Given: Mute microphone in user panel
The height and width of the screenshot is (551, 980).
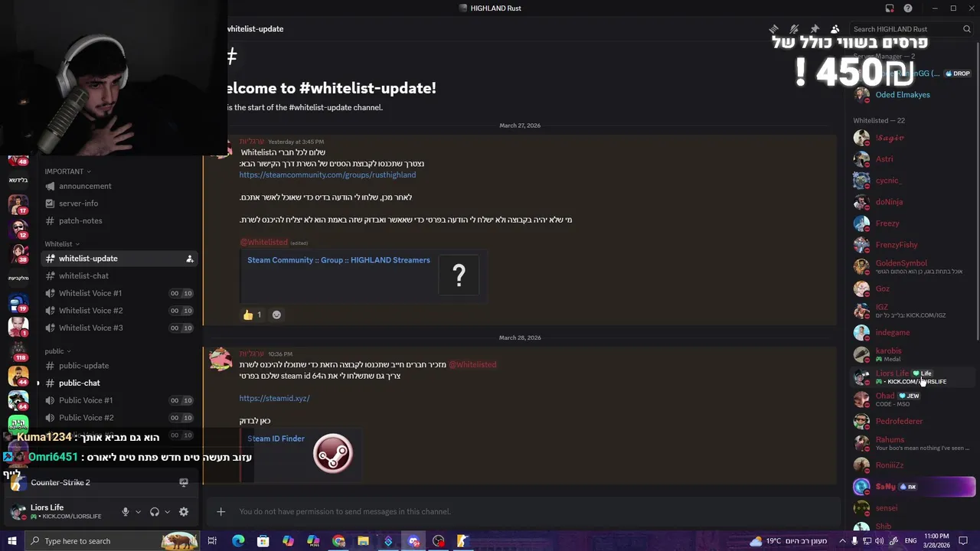Looking at the screenshot, I should click(126, 512).
